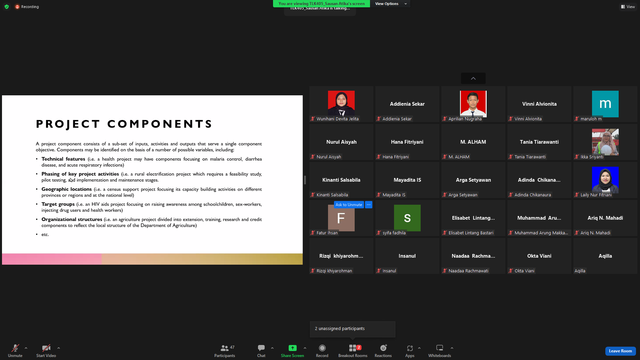Select the Elisabet Lintang participant tile
This screenshot has width=640, height=360.
[473, 218]
